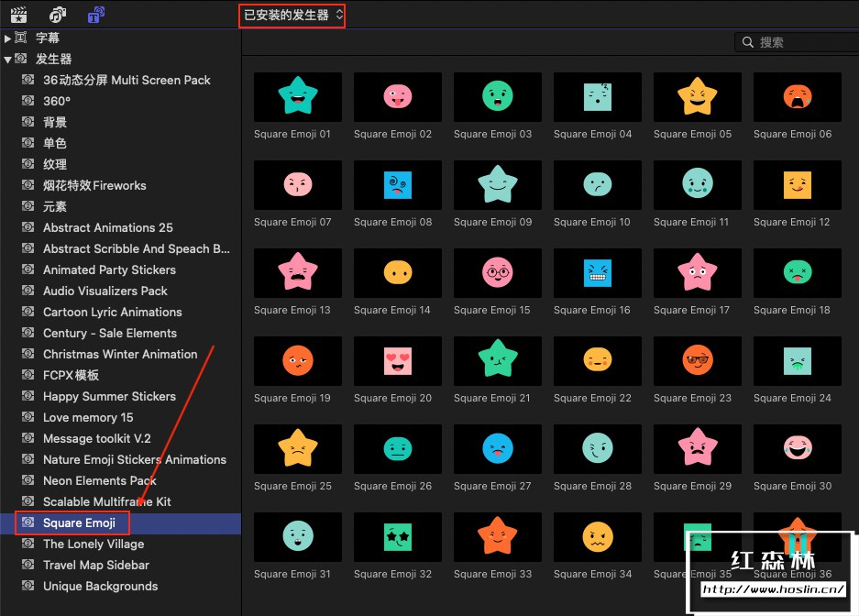
Task: Select Square Emoji 13 pink star thumbnail
Action: click(297, 273)
